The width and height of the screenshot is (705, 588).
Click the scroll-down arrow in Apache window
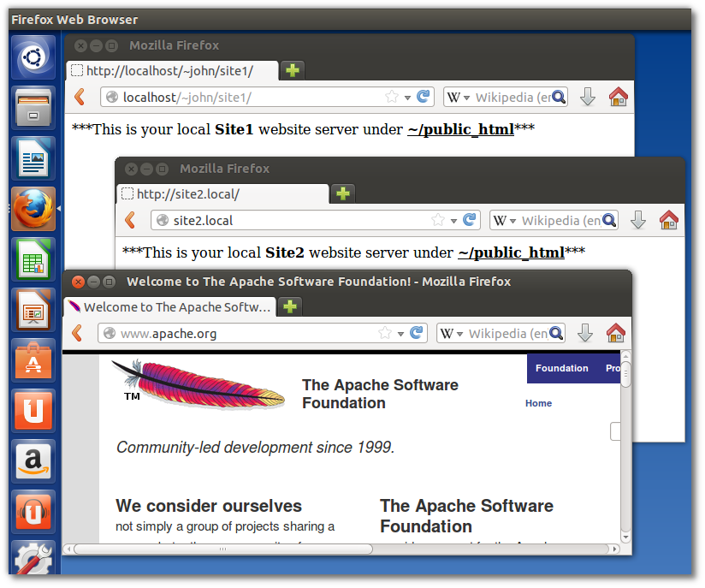click(x=625, y=538)
